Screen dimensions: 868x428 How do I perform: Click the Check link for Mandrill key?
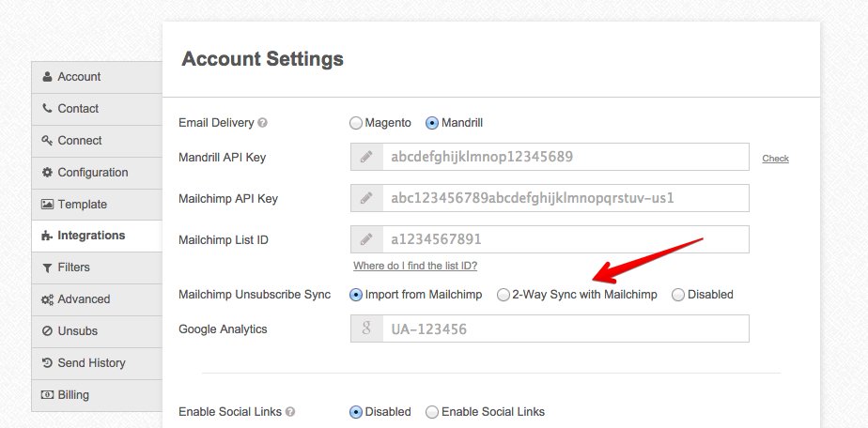click(x=775, y=159)
